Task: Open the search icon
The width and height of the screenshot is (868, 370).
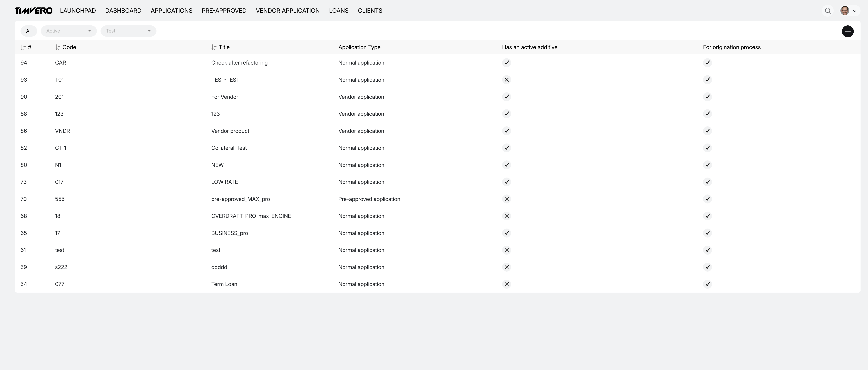Action: pyautogui.click(x=828, y=11)
